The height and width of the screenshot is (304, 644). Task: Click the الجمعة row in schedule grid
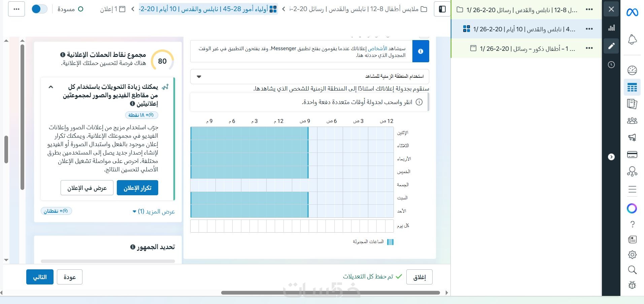point(292,185)
